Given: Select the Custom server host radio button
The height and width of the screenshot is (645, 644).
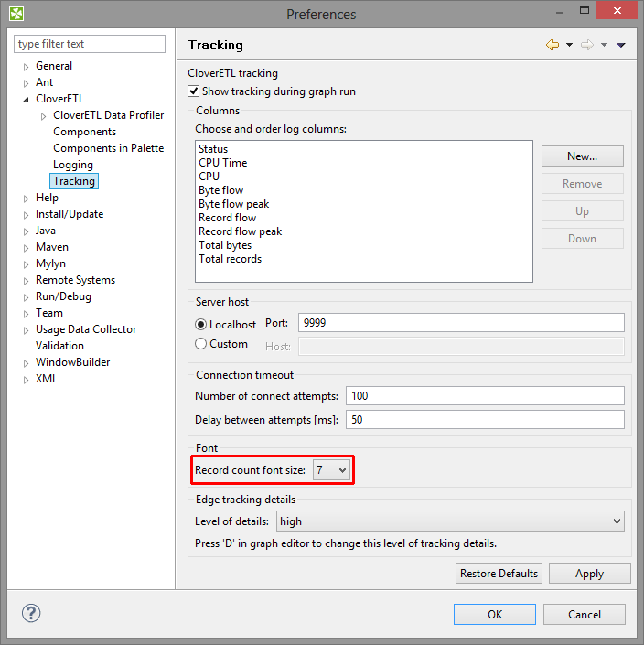Looking at the screenshot, I should (x=200, y=343).
